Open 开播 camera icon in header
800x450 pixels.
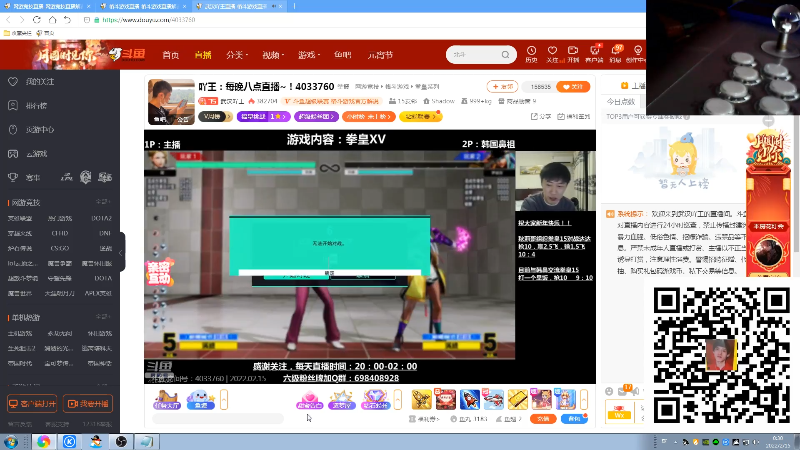(573, 54)
